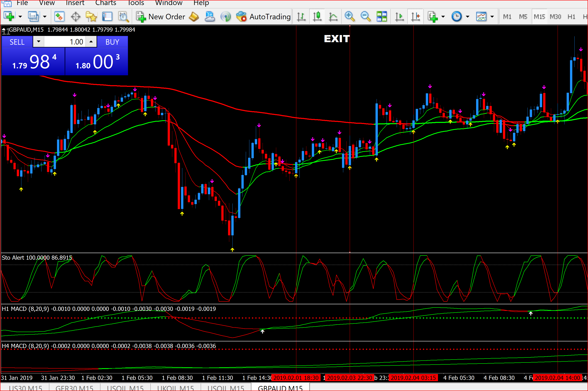Screen dimensions: 588x391
Task: Switch to line chart display
Action: coord(333,16)
